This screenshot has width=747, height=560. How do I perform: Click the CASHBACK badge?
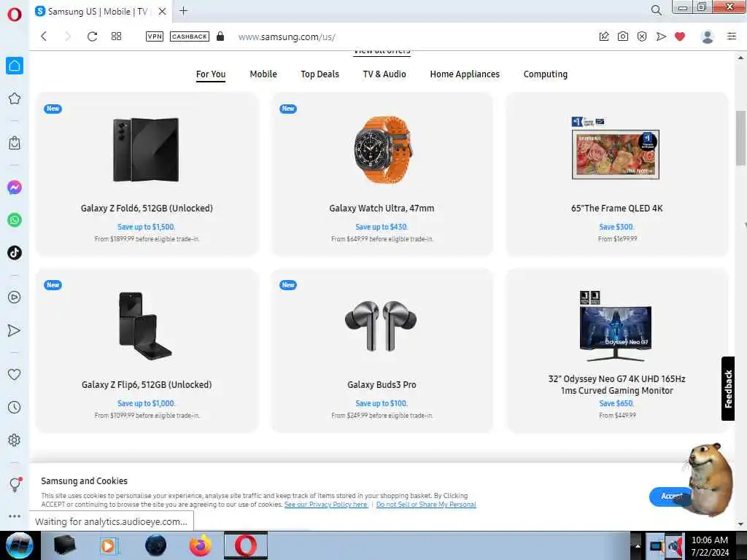[190, 36]
